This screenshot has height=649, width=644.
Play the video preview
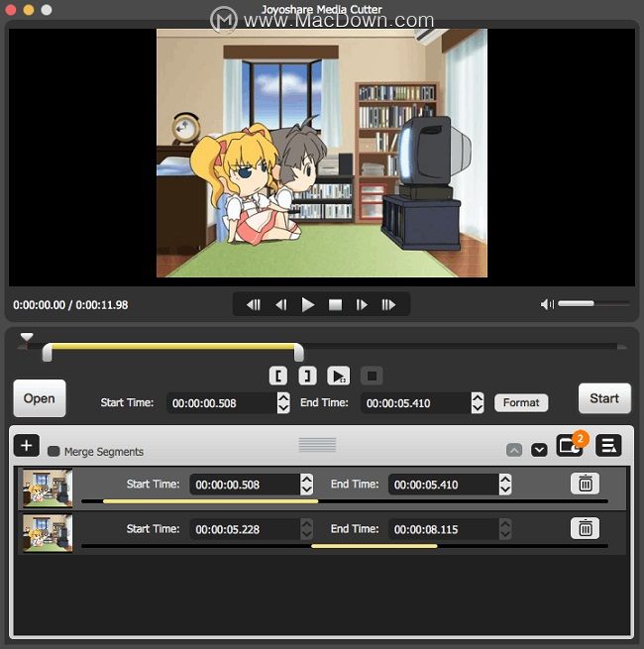(x=307, y=305)
